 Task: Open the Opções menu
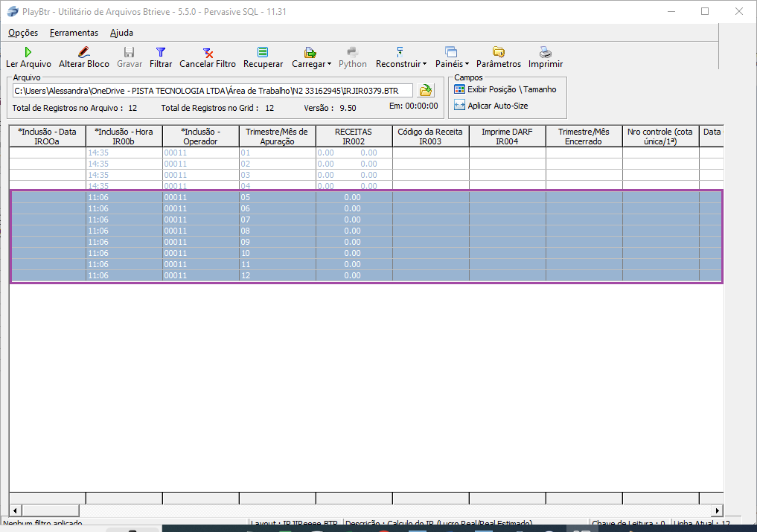23,33
